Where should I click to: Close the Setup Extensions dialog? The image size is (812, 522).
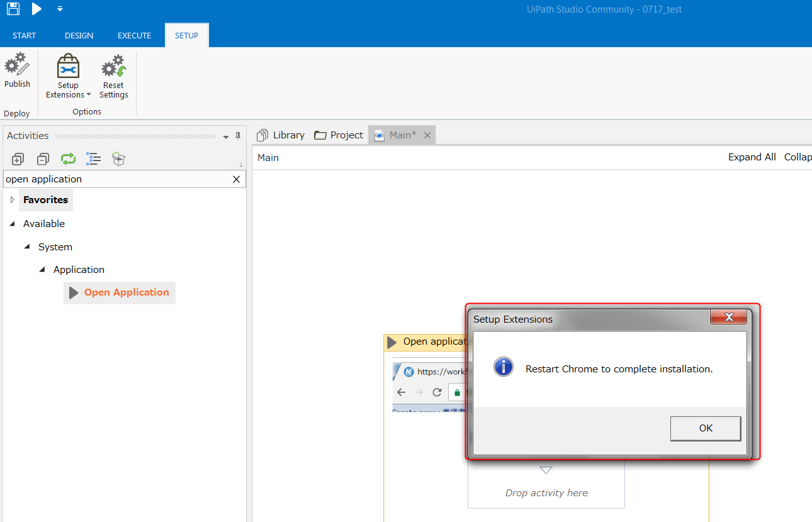[729, 317]
